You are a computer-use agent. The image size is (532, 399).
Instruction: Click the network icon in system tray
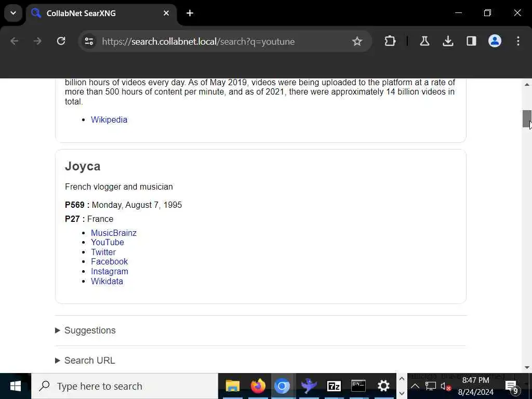(431, 386)
